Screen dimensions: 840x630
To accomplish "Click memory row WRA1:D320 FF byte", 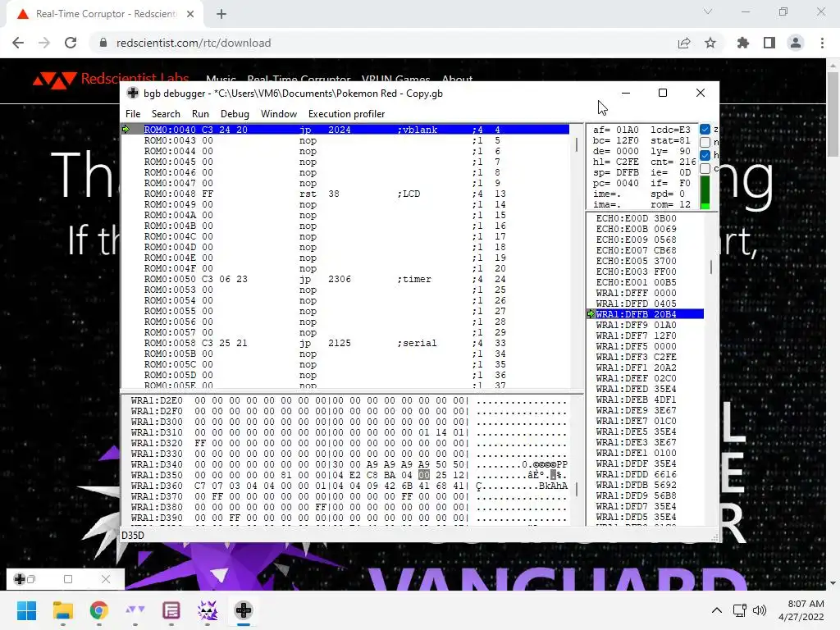I will pos(200,443).
